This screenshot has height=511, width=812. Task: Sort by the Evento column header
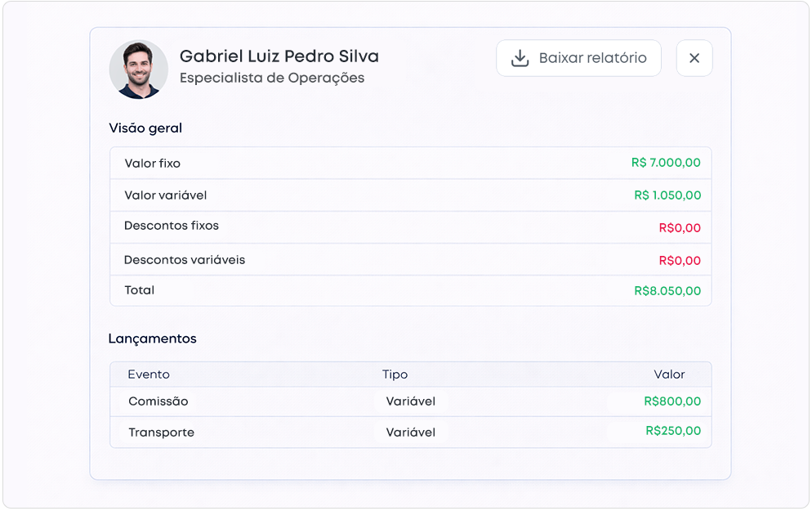point(149,374)
